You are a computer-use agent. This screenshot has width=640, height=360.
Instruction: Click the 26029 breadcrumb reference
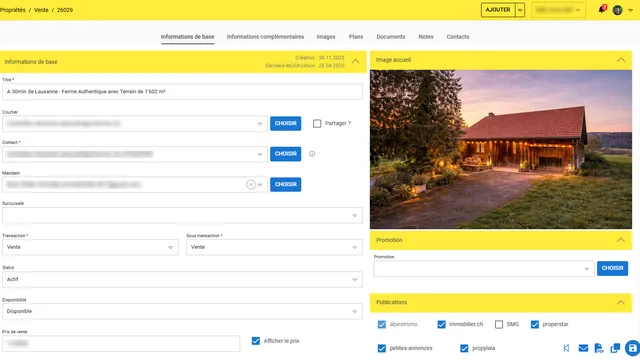[65, 10]
